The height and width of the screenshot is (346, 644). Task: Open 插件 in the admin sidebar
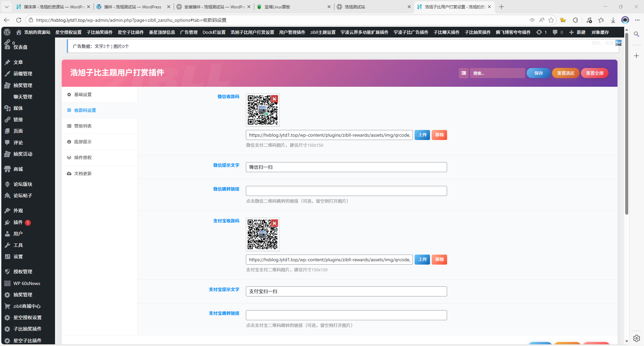(18, 222)
